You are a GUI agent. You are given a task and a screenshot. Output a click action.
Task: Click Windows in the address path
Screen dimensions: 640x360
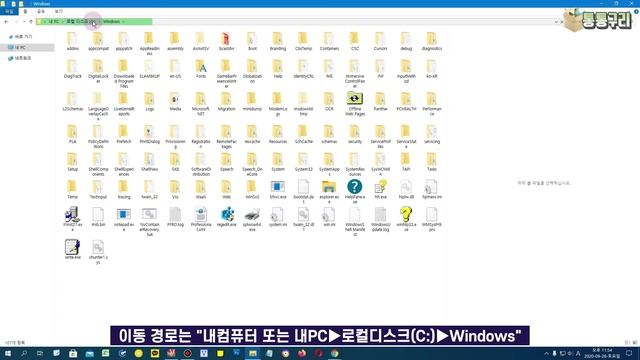click(x=111, y=22)
